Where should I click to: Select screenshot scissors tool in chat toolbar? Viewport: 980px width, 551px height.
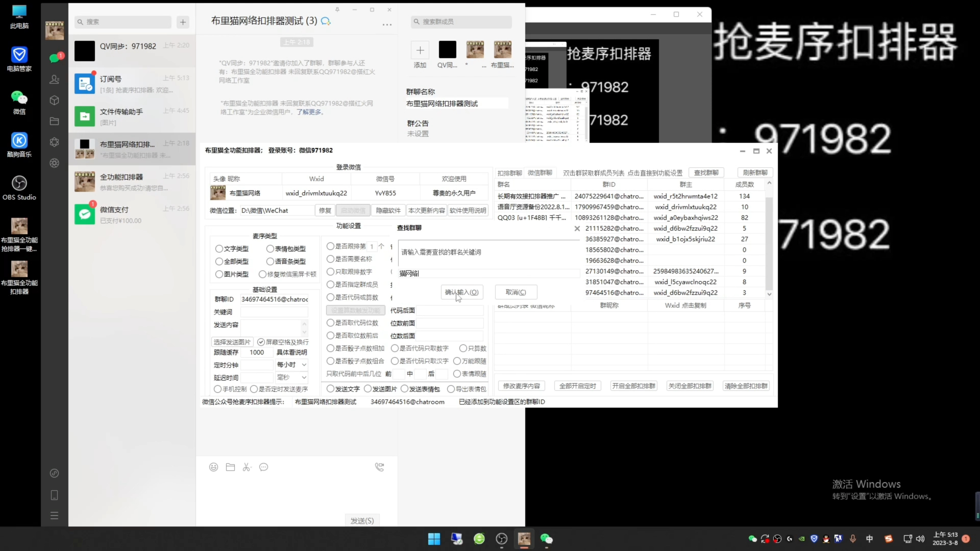pos(247,467)
